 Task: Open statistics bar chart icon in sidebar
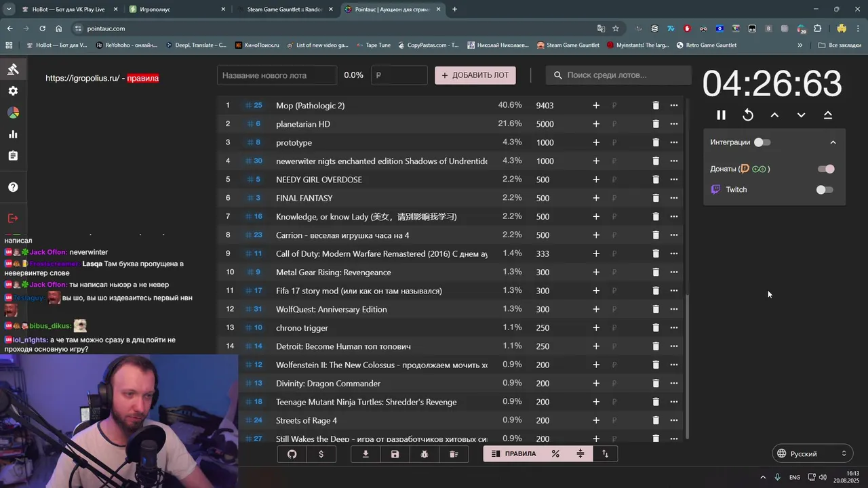(x=13, y=134)
